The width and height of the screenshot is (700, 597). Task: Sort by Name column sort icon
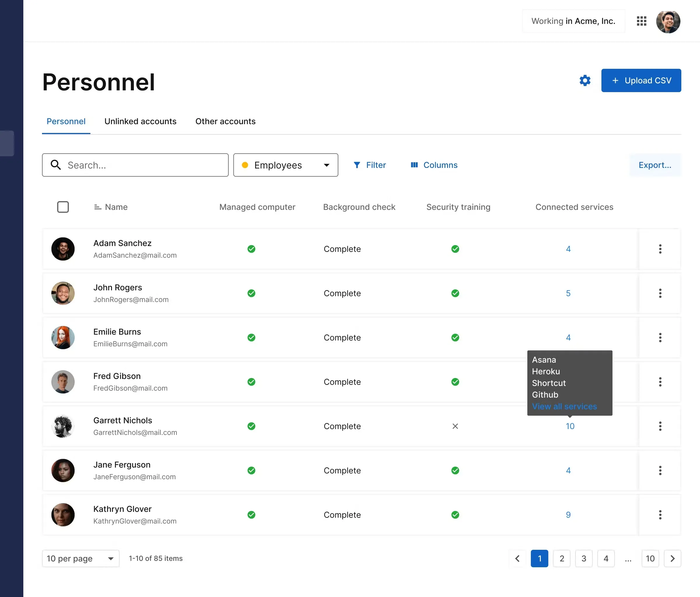pyautogui.click(x=98, y=207)
